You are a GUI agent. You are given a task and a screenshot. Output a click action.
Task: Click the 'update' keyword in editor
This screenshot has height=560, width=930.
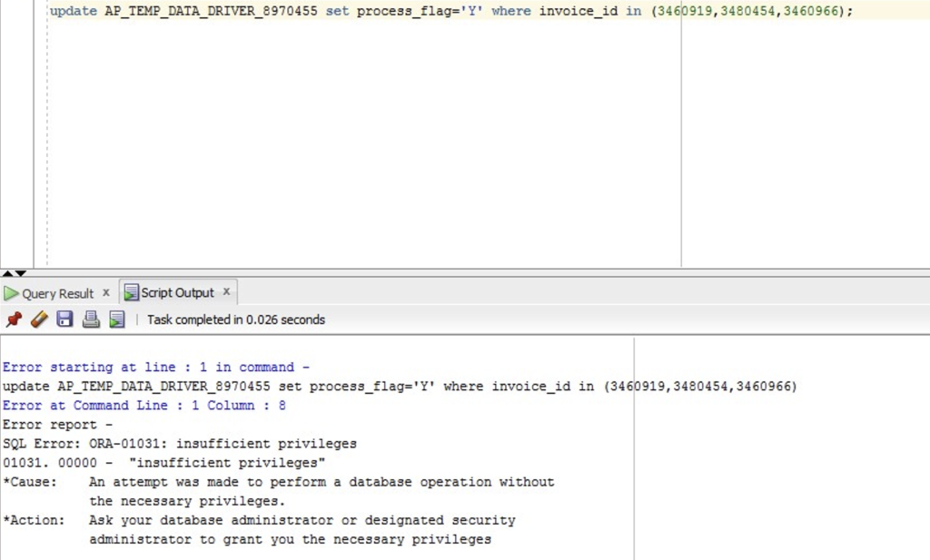(74, 11)
